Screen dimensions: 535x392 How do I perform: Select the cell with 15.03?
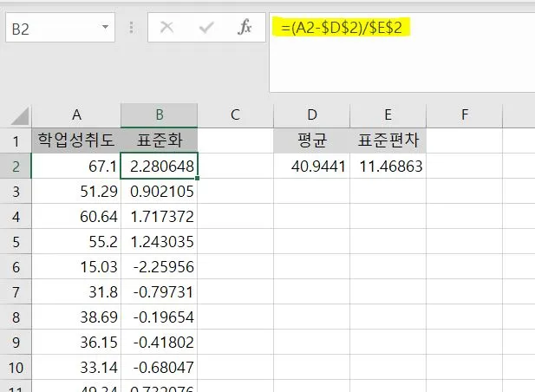point(76,267)
